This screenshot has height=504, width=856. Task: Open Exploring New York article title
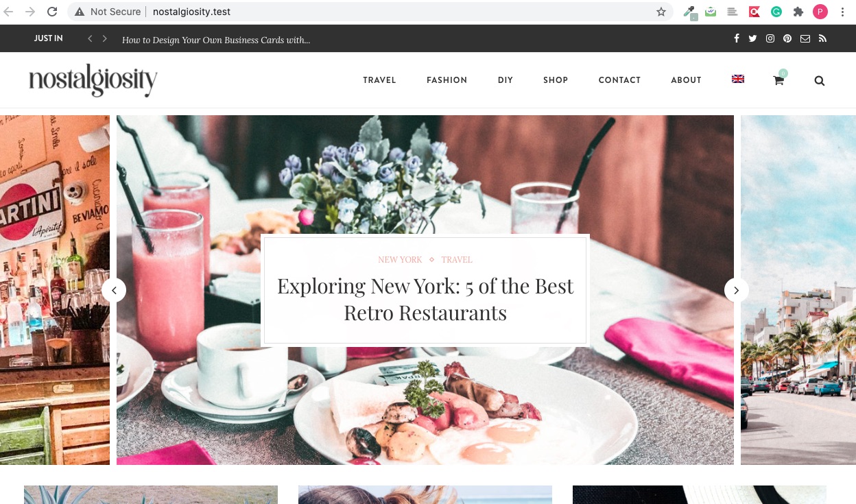pyautogui.click(x=425, y=299)
